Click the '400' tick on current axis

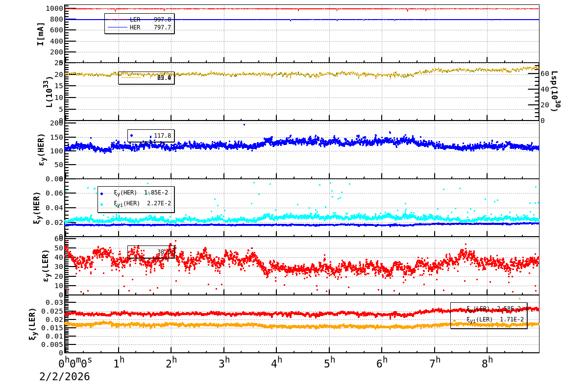click(56, 41)
